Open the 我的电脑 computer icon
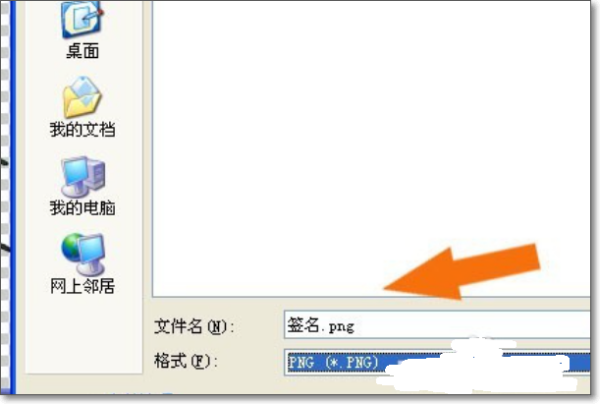 [x=83, y=177]
